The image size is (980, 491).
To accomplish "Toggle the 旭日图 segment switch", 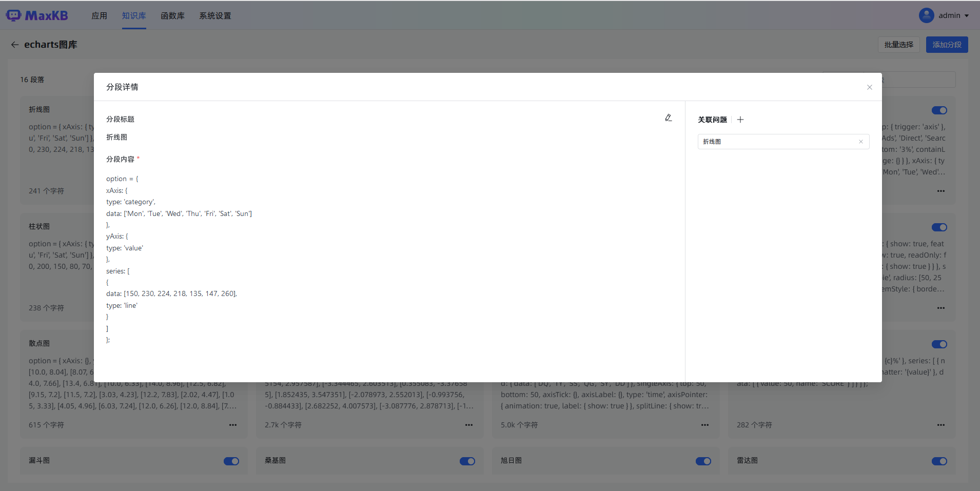I will (703, 461).
